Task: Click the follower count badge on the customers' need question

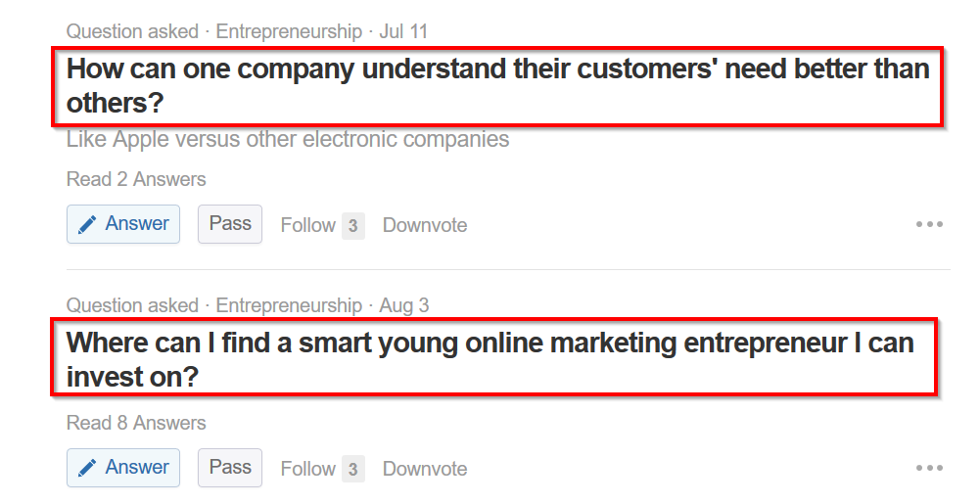Action: point(352,226)
